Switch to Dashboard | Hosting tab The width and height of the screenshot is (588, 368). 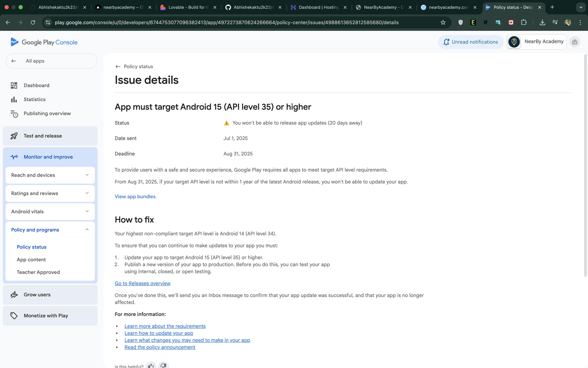coord(318,7)
